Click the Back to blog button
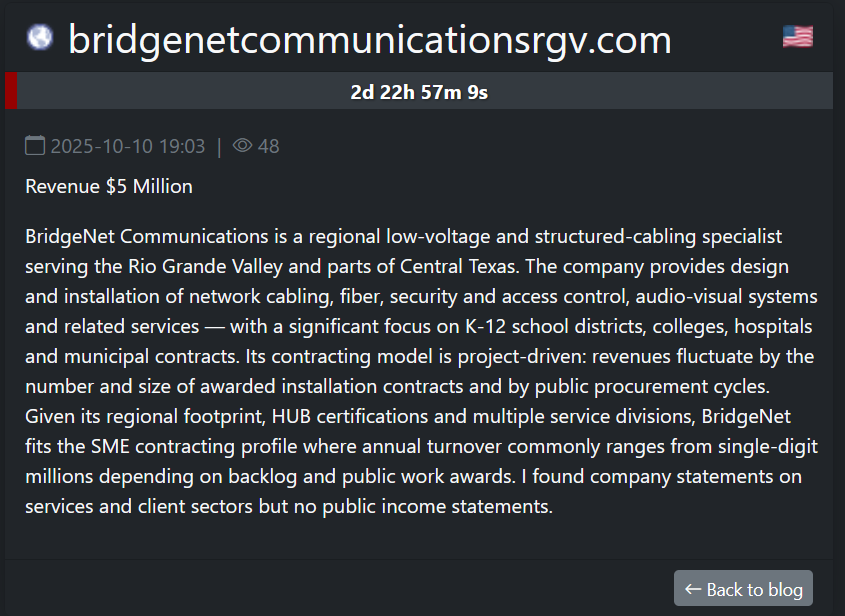845x616 pixels. [x=743, y=588]
